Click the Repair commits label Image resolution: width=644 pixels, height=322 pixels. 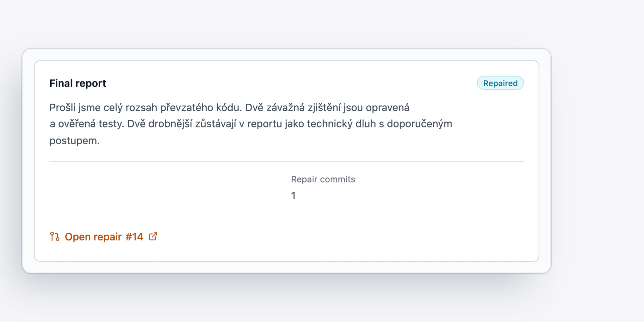pyautogui.click(x=323, y=179)
